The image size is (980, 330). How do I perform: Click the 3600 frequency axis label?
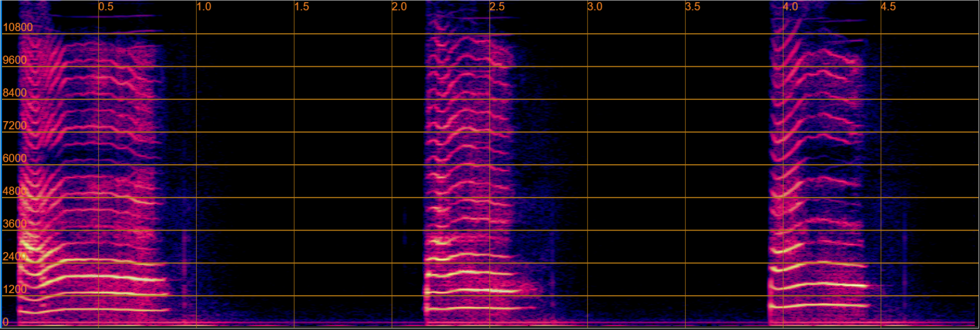point(15,224)
